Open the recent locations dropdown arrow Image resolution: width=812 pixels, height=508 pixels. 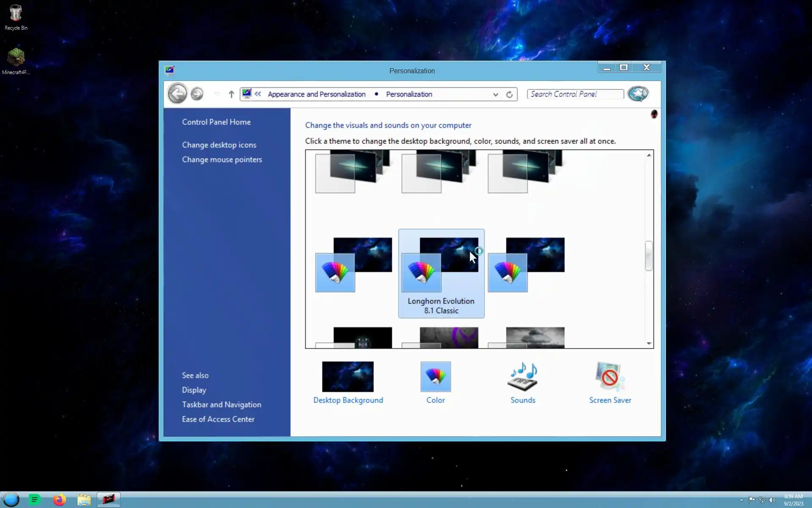217,94
